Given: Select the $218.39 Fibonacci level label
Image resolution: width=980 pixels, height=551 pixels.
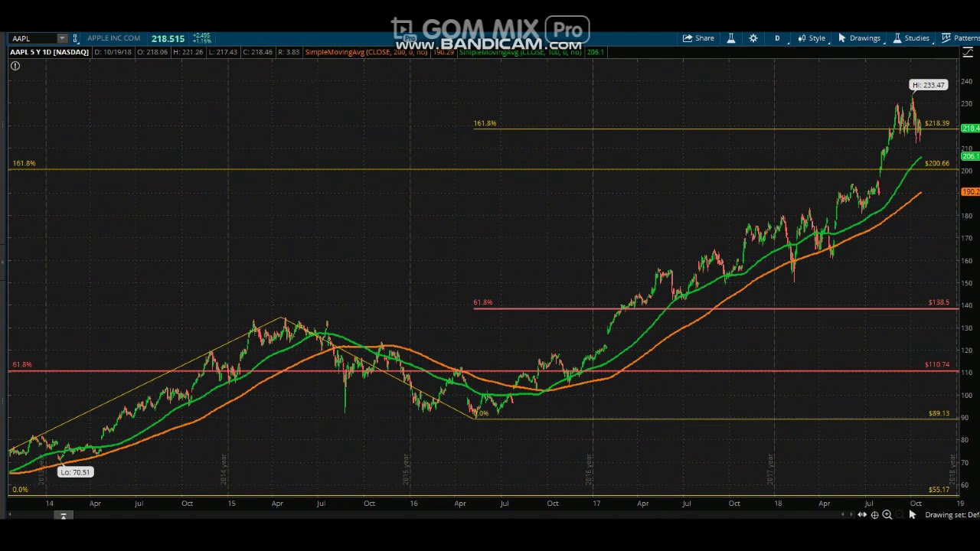Looking at the screenshot, I should pos(937,123).
